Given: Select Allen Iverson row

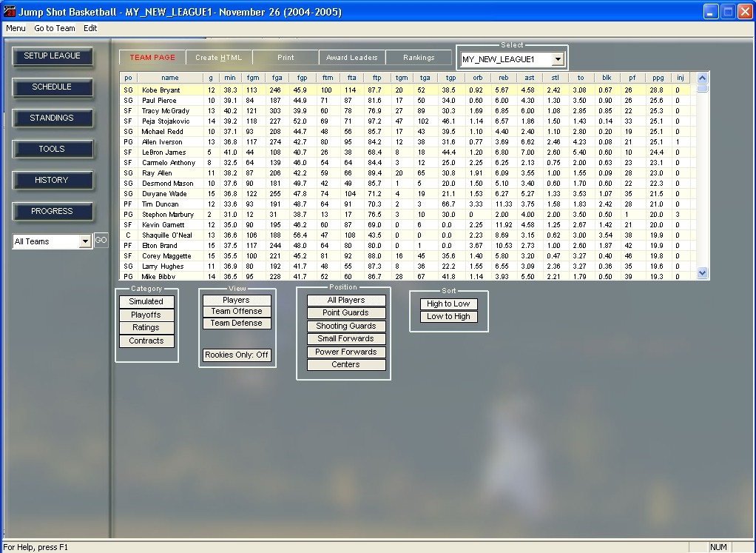Looking at the screenshot, I should click(x=408, y=142).
